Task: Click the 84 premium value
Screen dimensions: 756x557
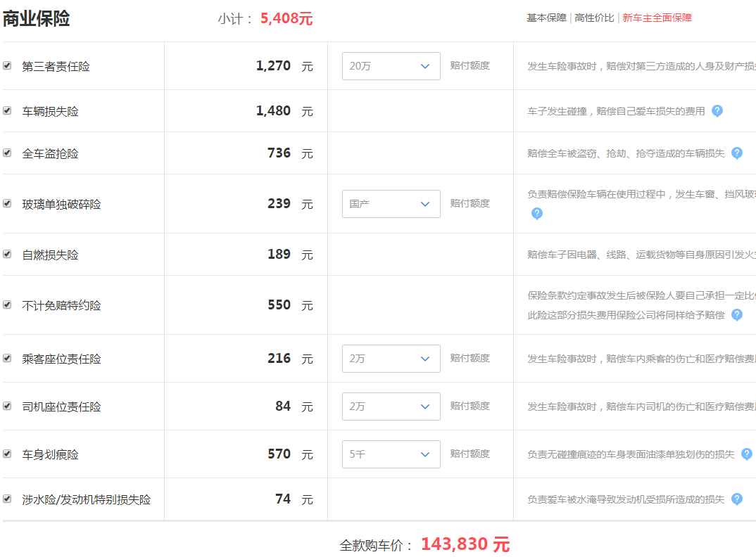Action: coord(283,406)
